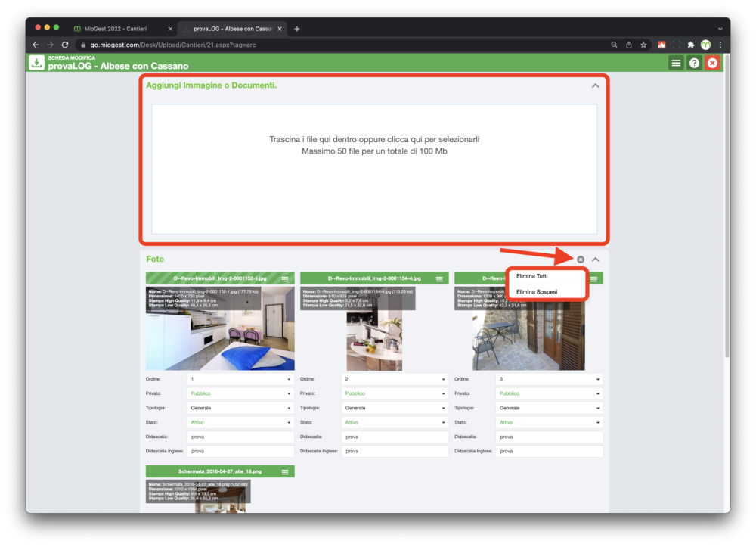Screen dimensions: 756x547
Task: Click Didascalia field of first photo
Action: click(x=240, y=437)
